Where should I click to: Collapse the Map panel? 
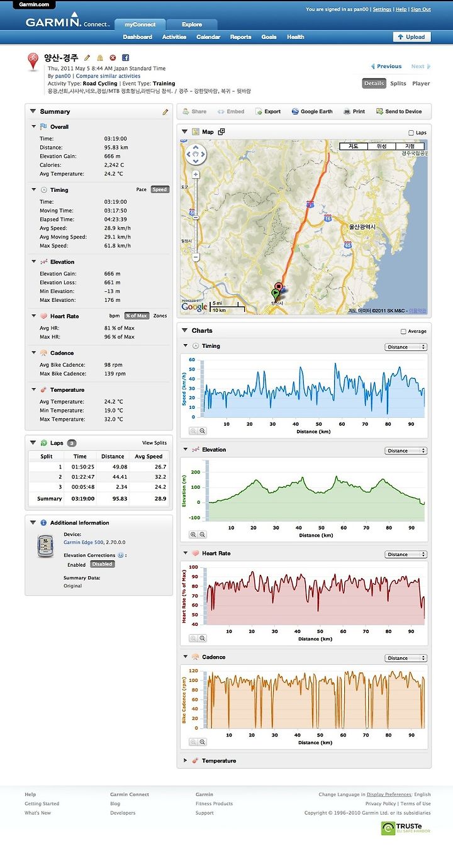(185, 132)
